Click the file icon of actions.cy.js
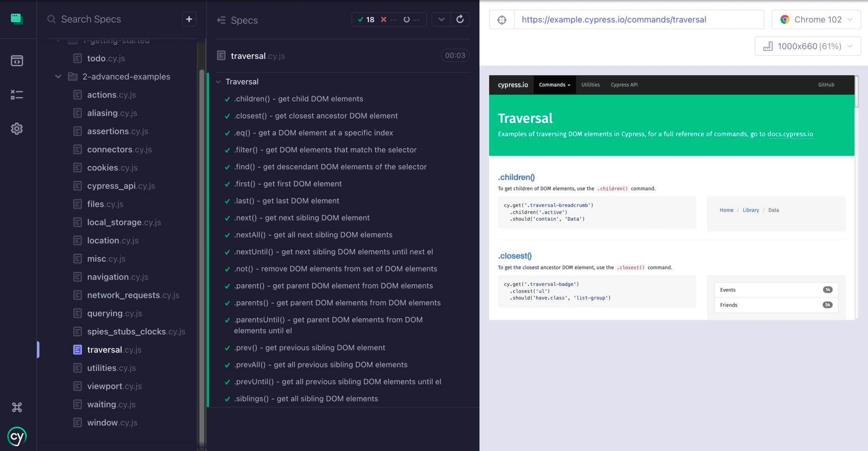The image size is (868, 451). click(77, 95)
